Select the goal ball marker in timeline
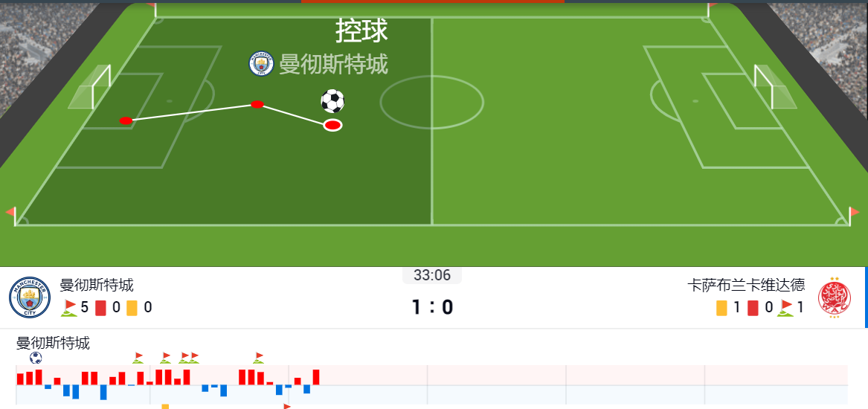The width and height of the screenshot is (868, 409). [x=36, y=358]
